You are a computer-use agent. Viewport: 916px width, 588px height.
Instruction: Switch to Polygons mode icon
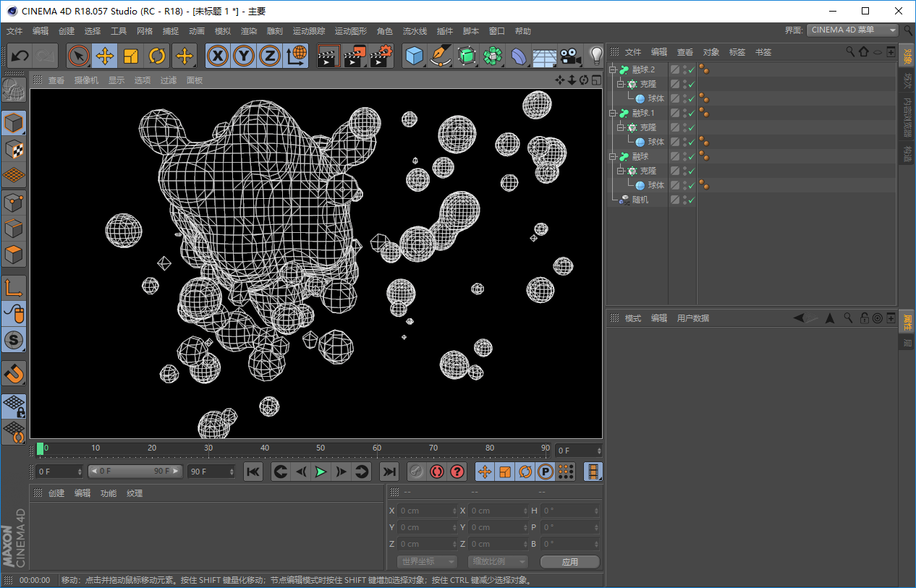coord(14,255)
